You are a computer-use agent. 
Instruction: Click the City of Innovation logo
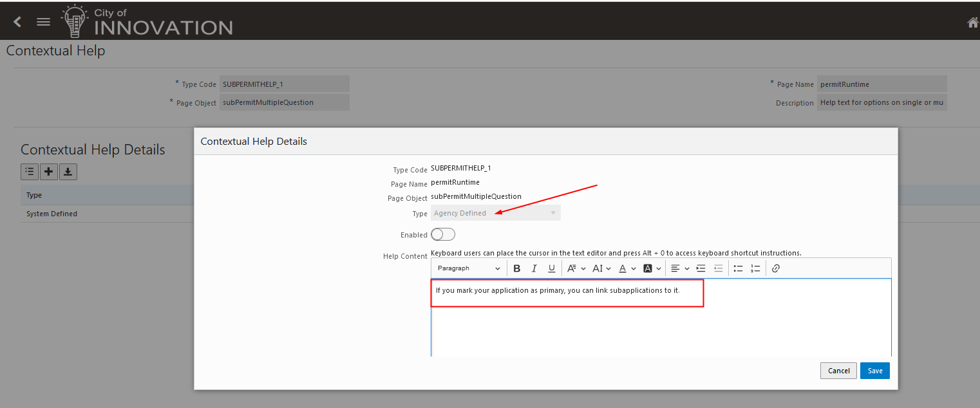point(147,22)
